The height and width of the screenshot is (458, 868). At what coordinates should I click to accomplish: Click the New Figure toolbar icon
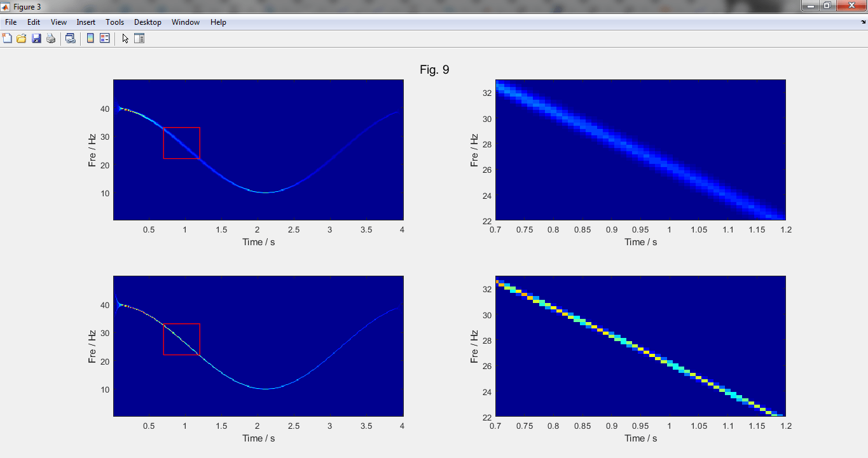pos(8,39)
